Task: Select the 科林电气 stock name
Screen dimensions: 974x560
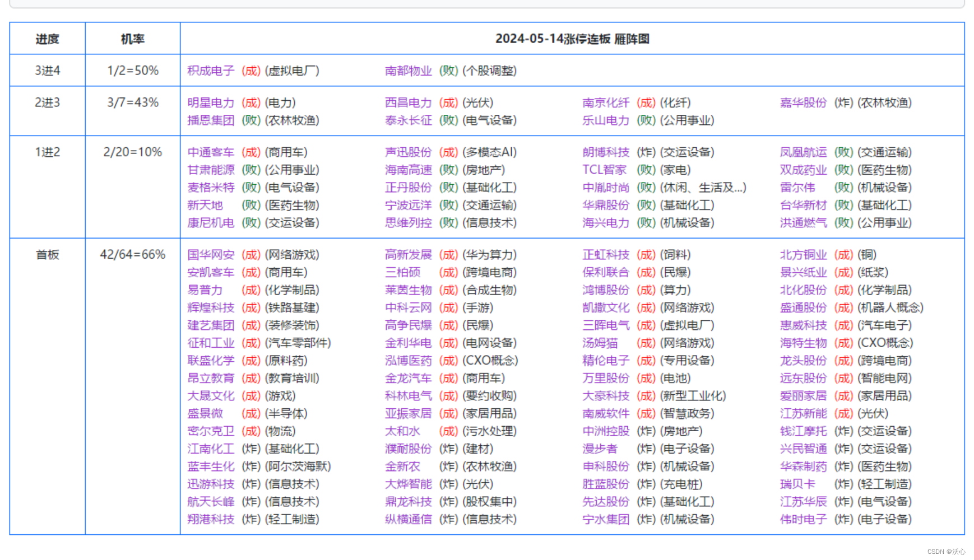Action: click(409, 396)
